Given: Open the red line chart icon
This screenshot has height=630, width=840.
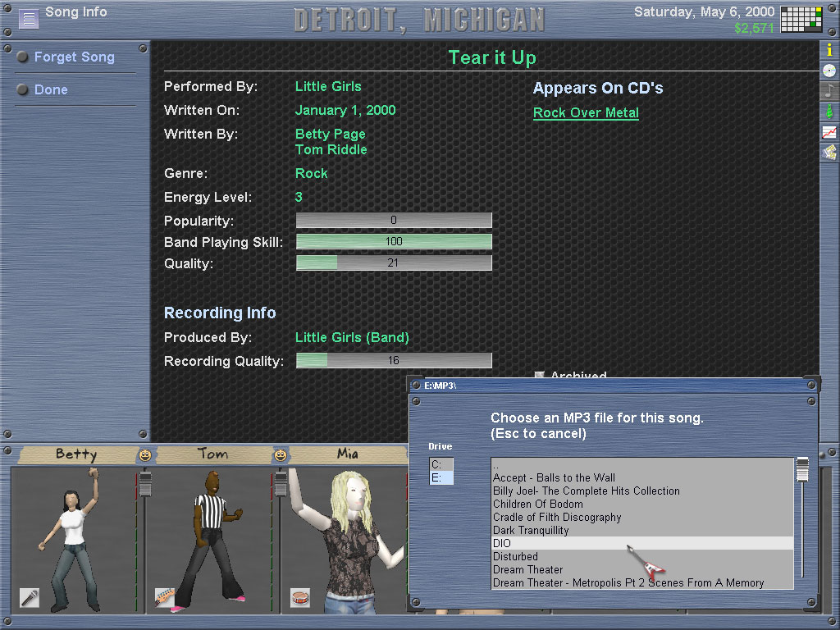Looking at the screenshot, I should [x=829, y=132].
